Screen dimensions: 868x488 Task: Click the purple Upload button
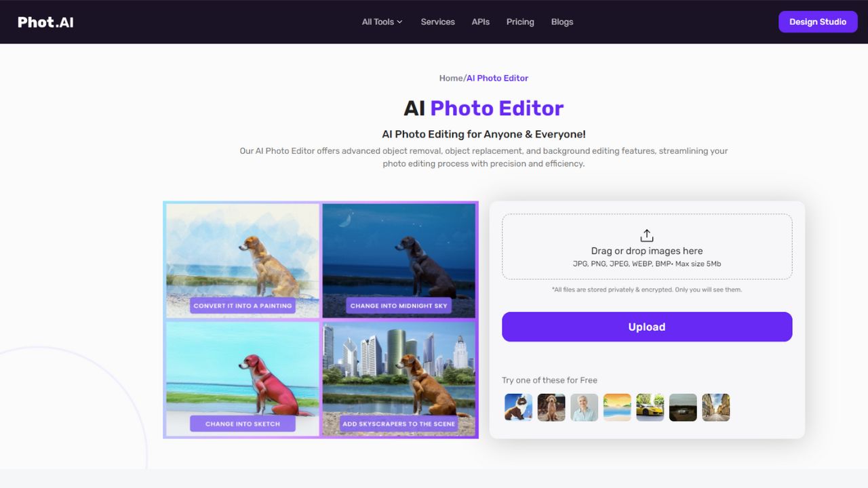coord(647,327)
